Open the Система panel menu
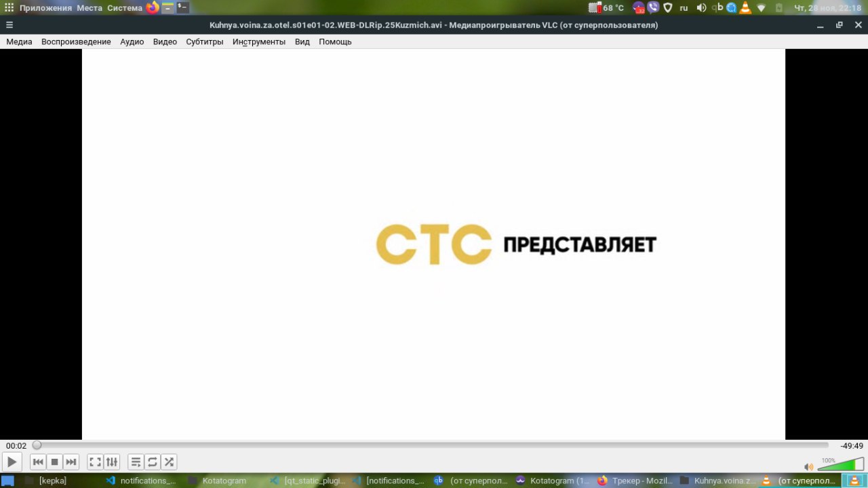868x488 pixels. point(125,8)
